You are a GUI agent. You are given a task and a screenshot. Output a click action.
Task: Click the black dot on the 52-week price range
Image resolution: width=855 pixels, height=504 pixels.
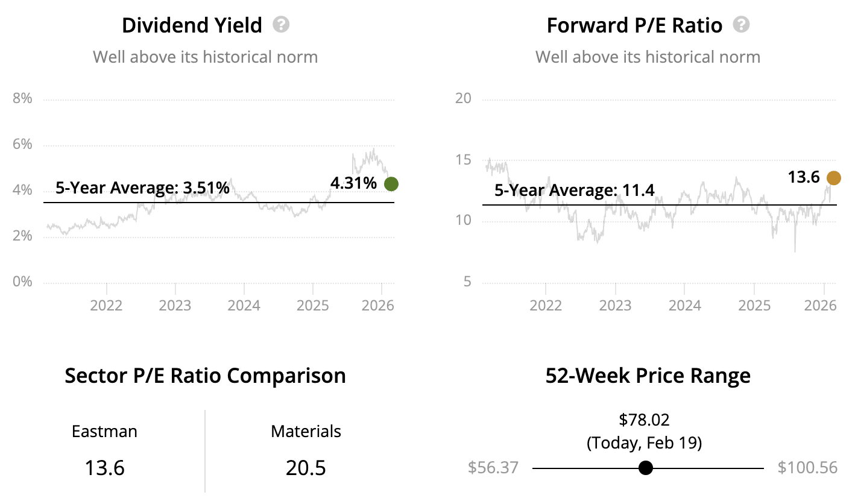pyautogui.click(x=646, y=468)
